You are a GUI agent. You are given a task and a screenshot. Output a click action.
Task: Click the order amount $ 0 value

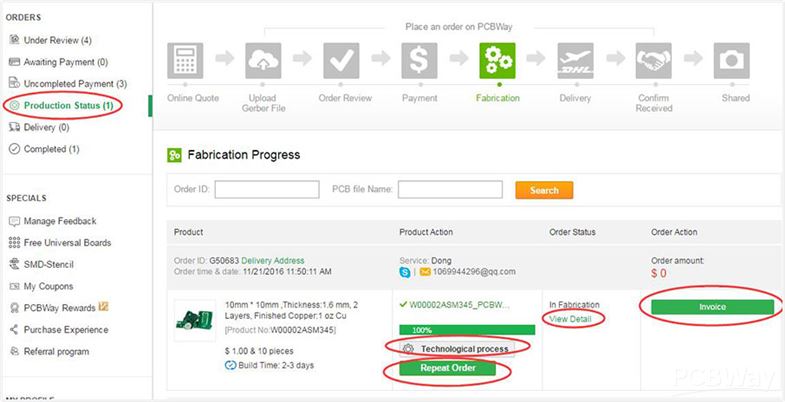[x=658, y=273]
